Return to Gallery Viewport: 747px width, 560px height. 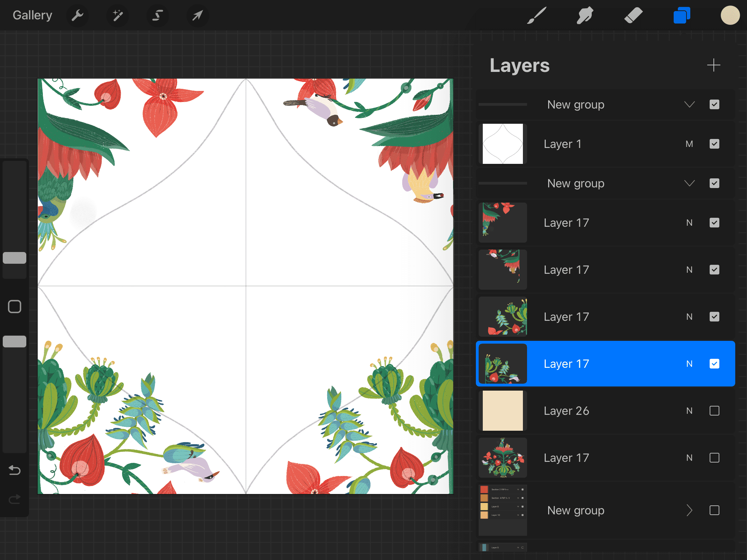coord(33,15)
